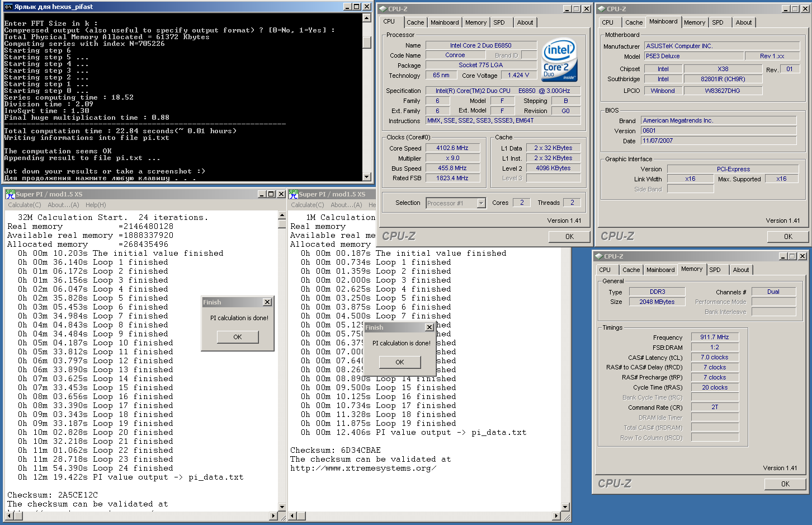The height and width of the screenshot is (525, 812).
Task: Click the CPU-Z title icon in Mainboard window
Action: point(601,9)
